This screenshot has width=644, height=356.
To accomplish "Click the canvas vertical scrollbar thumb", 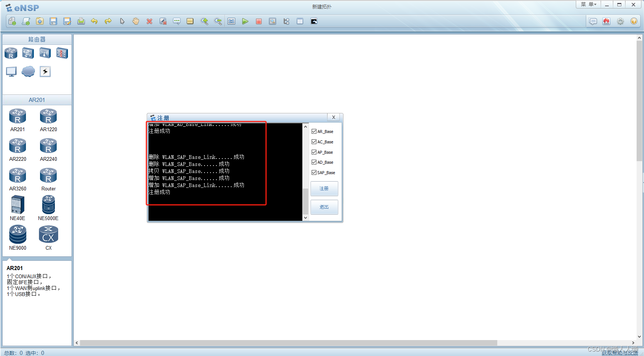I will (639, 101).
